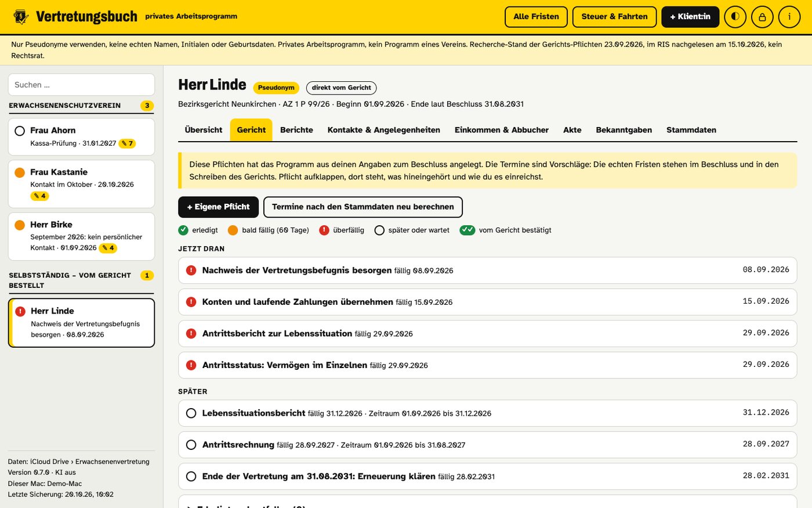
Task: Switch to the Übersicht tab
Action: [204, 130]
